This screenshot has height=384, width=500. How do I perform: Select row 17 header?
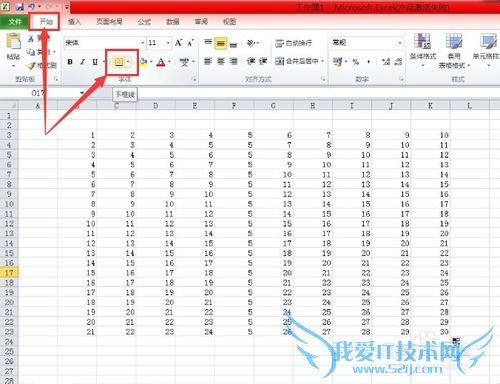pos(9,273)
